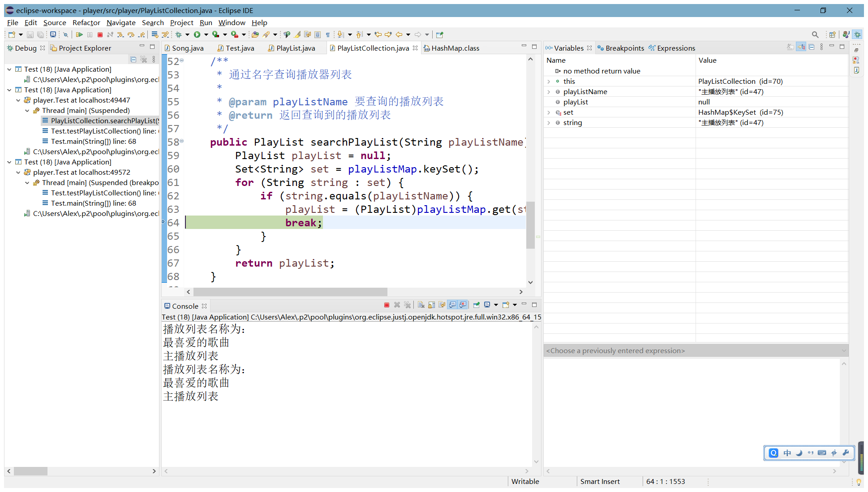Toggle Word Wrap in Console toolbar
Screen dimensions: 868x492
click(x=442, y=305)
